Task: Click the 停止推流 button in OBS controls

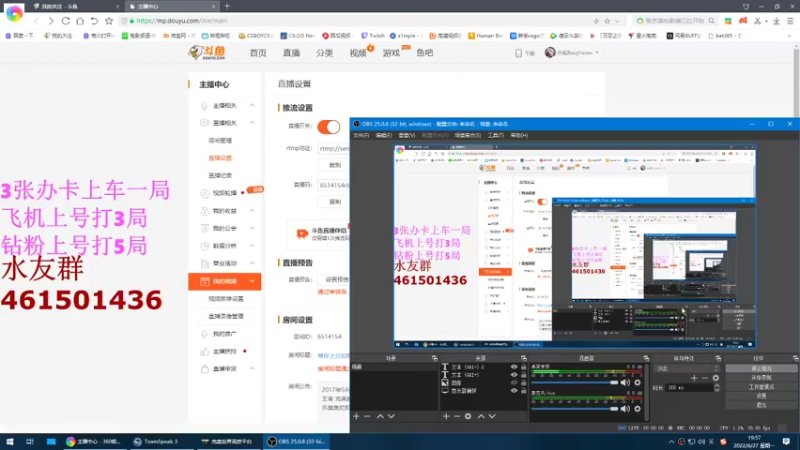Action: [761, 368]
